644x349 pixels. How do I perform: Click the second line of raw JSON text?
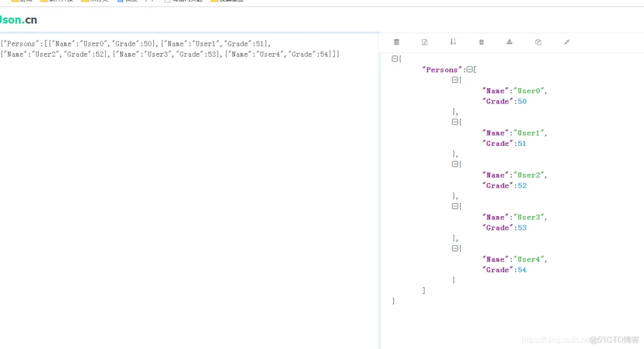170,54
